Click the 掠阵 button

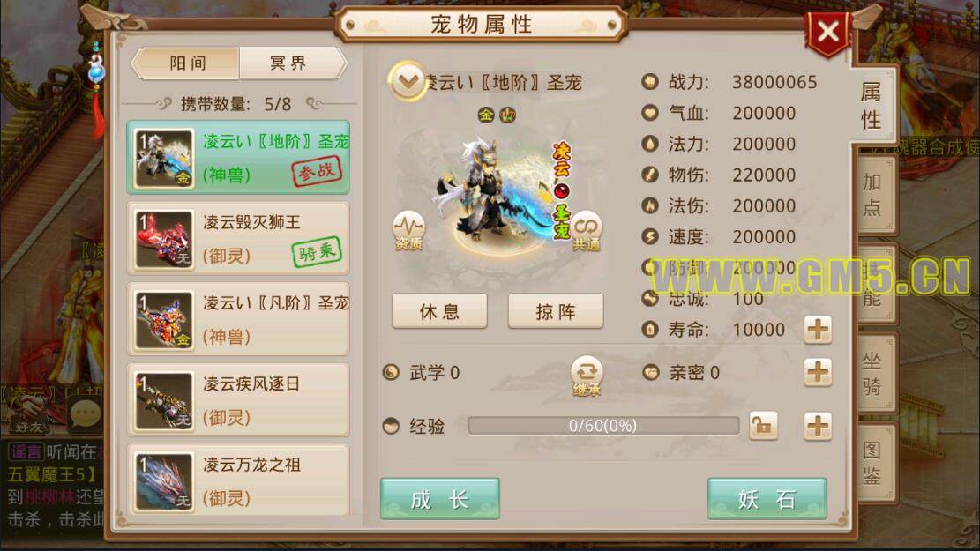pyautogui.click(x=556, y=311)
